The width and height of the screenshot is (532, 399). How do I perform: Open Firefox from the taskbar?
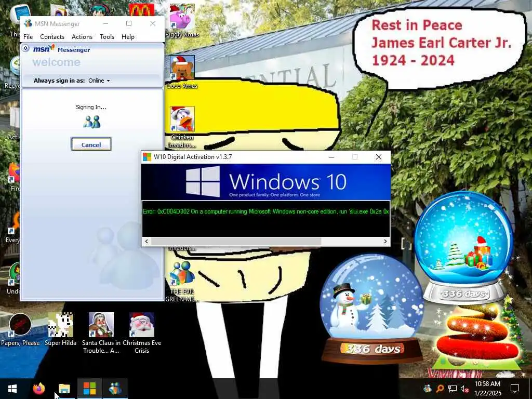pos(38,389)
